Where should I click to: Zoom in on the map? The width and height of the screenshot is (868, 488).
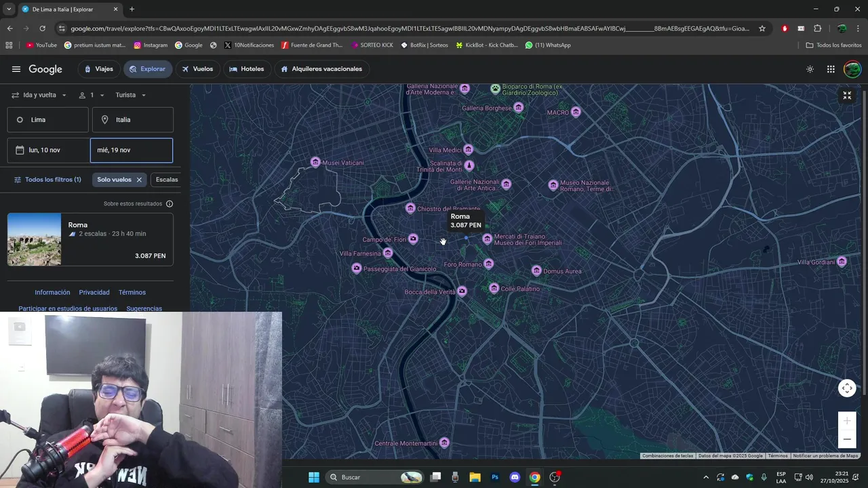pyautogui.click(x=847, y=421)
